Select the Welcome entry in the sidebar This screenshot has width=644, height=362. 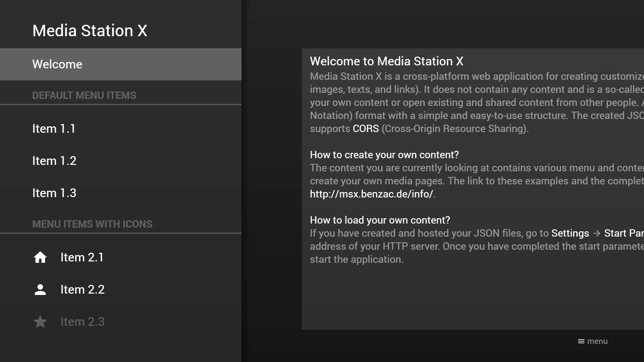(x=57, y=64)
